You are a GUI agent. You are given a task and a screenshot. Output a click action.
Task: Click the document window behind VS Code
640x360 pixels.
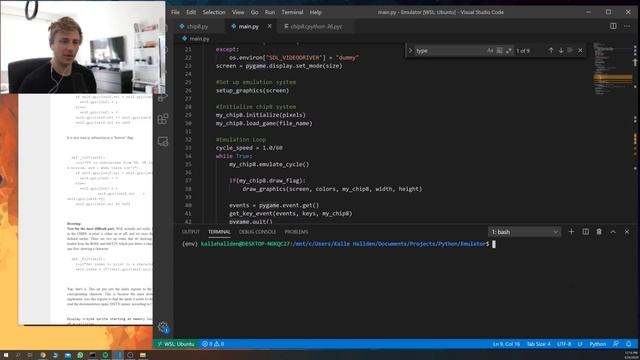click(x=86, y=209)
